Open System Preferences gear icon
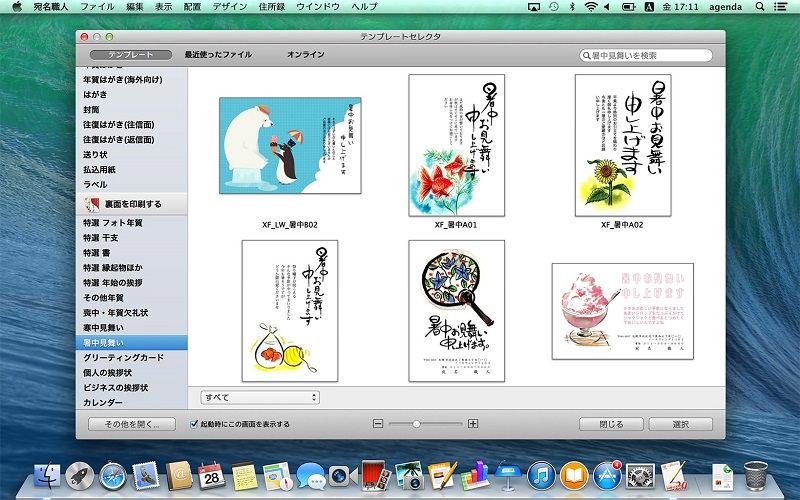The width and height of the screenshot is (800, 500). (640, 477)
